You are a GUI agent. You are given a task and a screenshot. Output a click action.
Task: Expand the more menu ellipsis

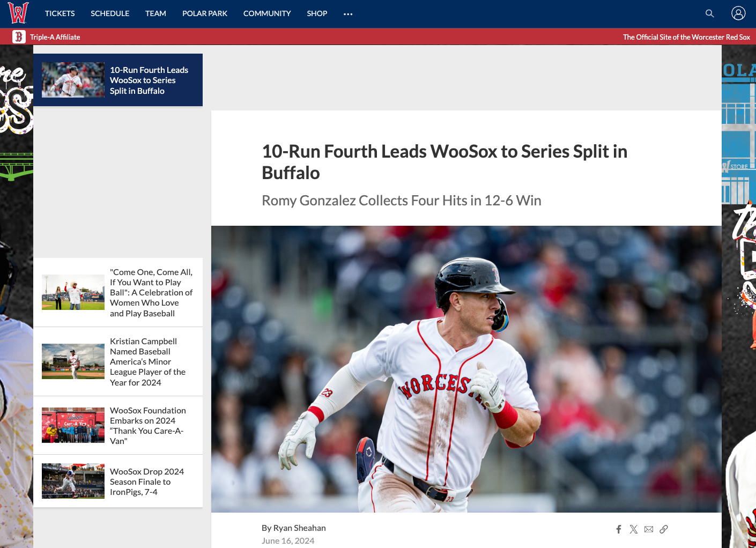348,14
